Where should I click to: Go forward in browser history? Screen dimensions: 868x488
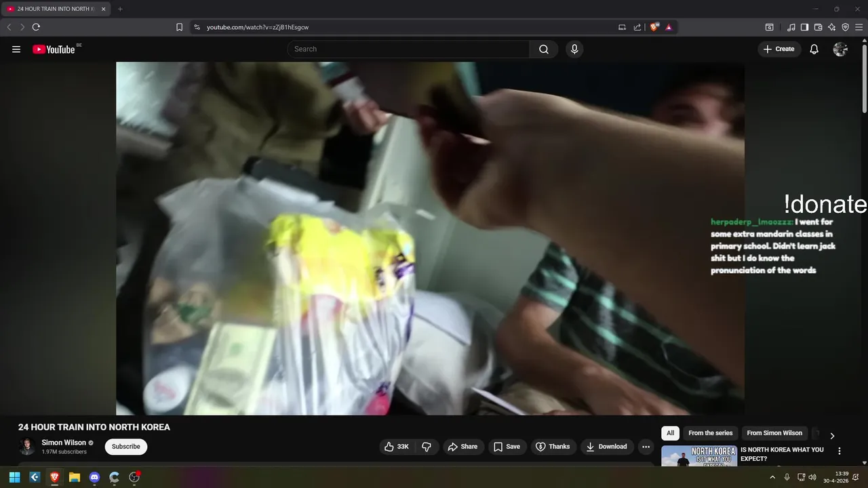point(22,27)
